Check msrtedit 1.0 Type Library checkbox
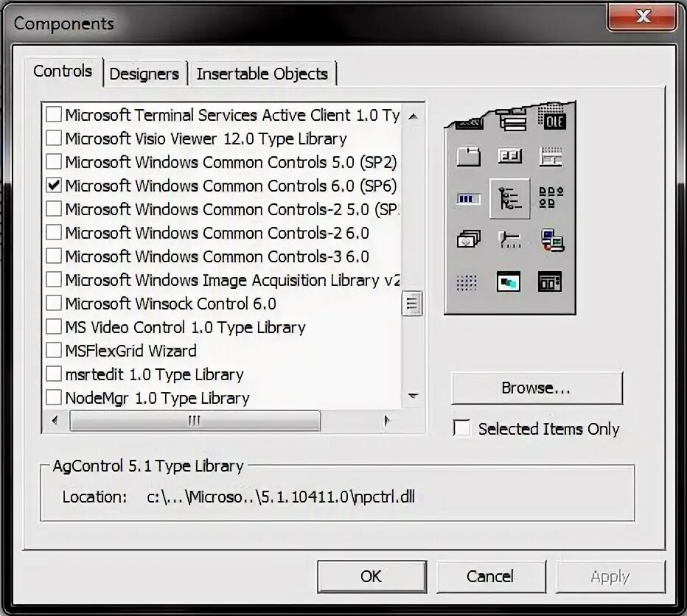Image resolution: width=687 pixels, height=616 pixels. 54,374
